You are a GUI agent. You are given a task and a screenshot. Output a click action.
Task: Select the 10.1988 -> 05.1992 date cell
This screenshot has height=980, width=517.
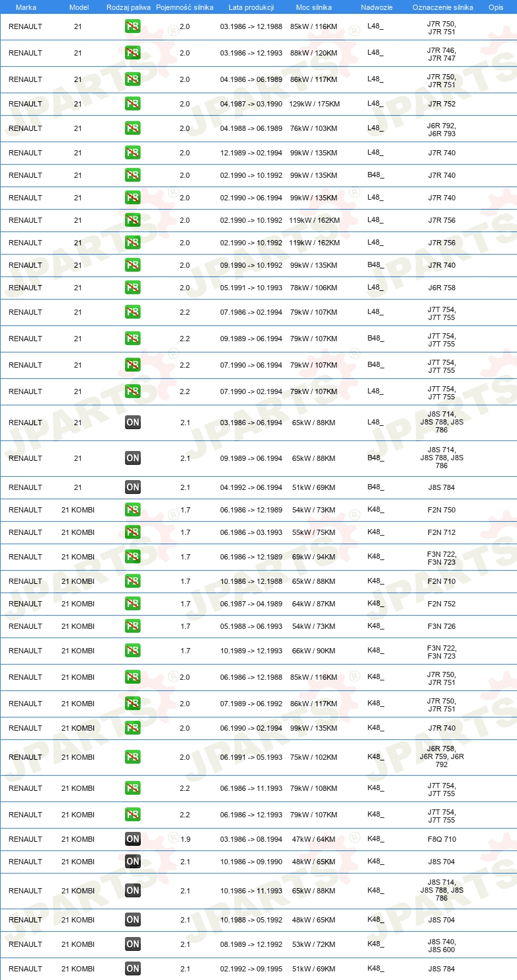click(x=251, y=920)
